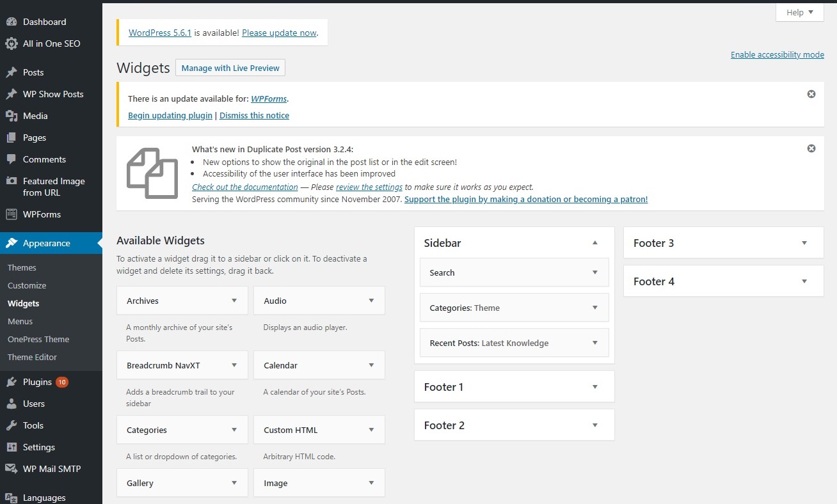This screenshot has height=504, width=837.
Task: Click the Featured Image camera icon
Action: pyautogui.click(x=11, y=182)
